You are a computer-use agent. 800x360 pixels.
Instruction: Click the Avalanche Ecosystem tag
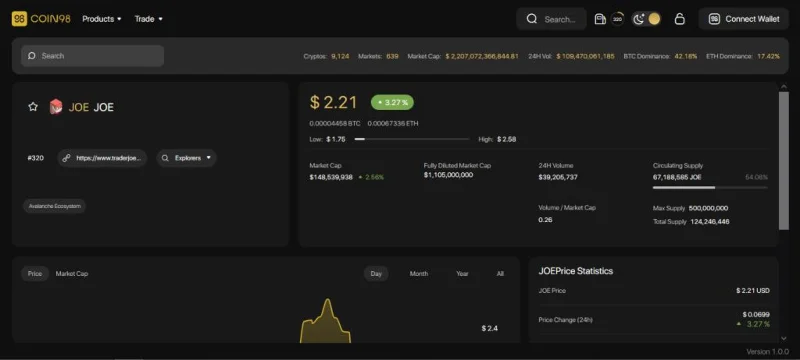pyautogui.click(x=54, y=206)
